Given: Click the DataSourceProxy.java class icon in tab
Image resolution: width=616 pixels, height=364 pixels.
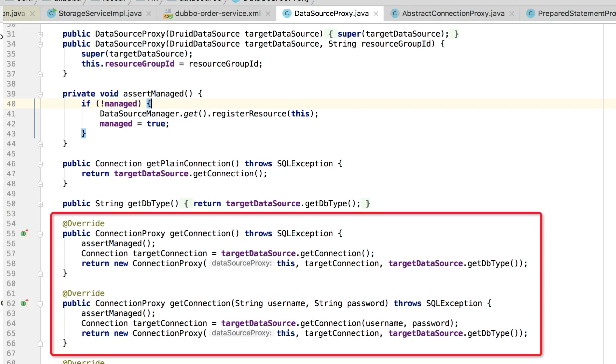Looking at the screenshot, I should (286, 13).
